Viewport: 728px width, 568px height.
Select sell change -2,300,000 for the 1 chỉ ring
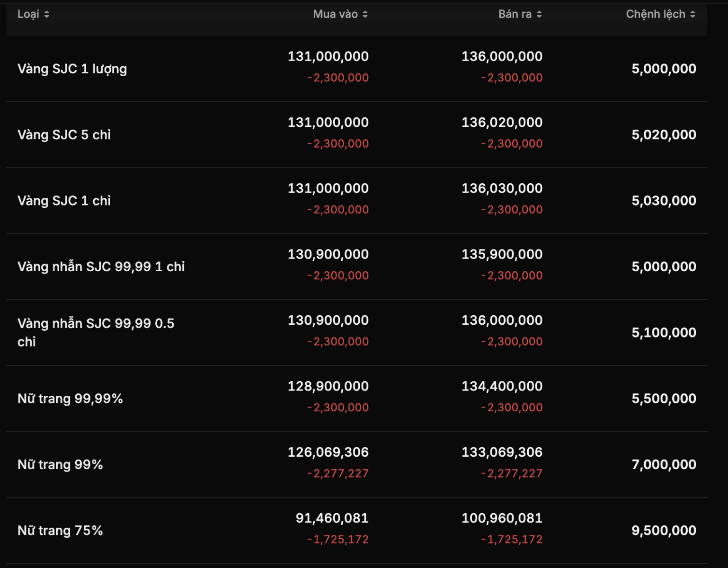click(512, 275)
